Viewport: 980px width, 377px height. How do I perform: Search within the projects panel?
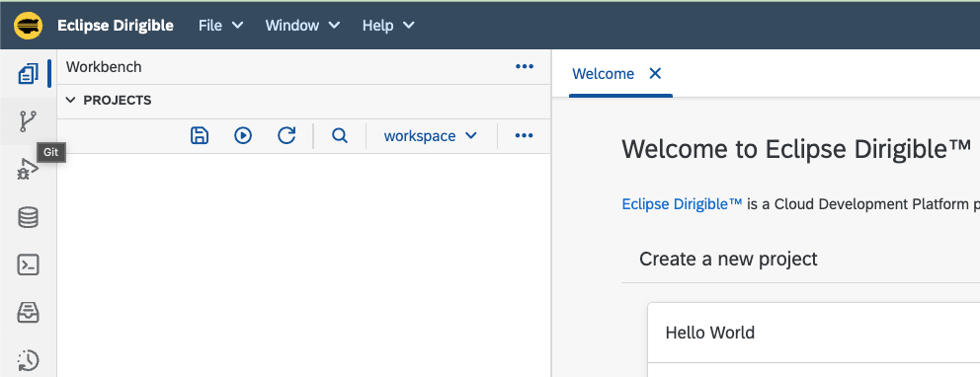pyautogui.click(x=340, y=135)
